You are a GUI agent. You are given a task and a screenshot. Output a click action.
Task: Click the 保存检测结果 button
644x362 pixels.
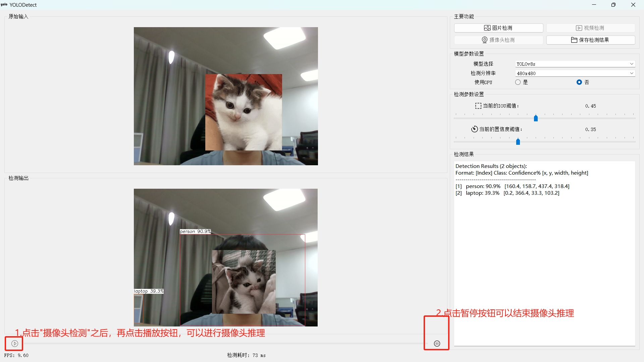tap(590, 40)
